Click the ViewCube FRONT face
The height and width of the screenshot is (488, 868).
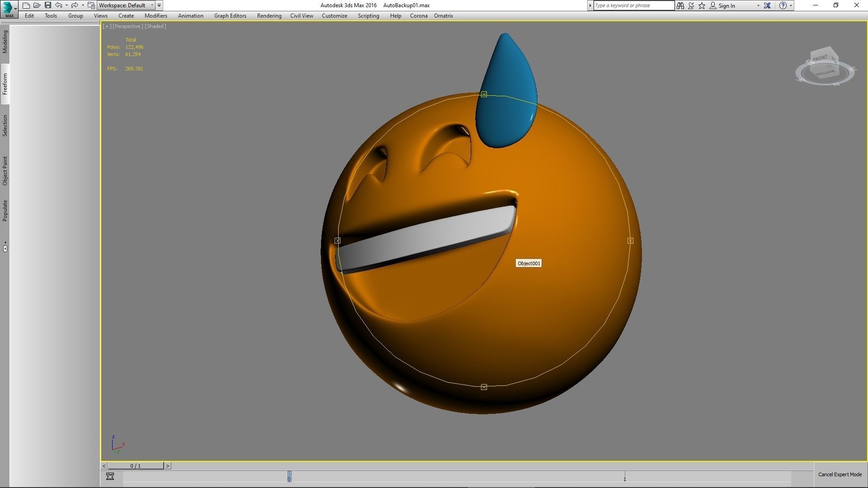(821, 58)
